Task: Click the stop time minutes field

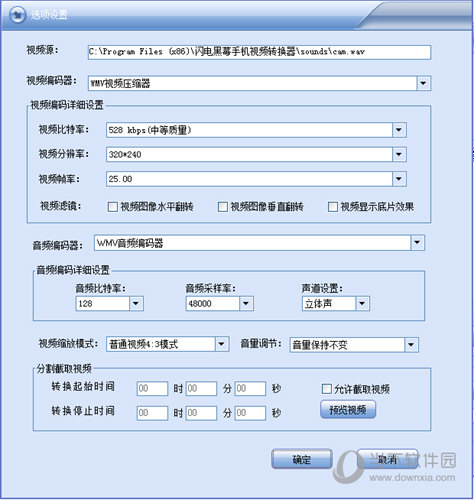Action: 201,413
